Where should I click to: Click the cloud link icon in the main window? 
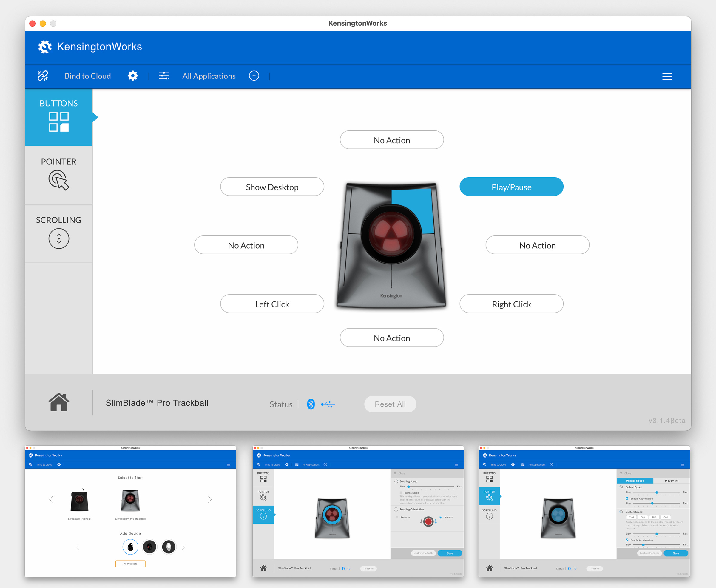point(43,76)
